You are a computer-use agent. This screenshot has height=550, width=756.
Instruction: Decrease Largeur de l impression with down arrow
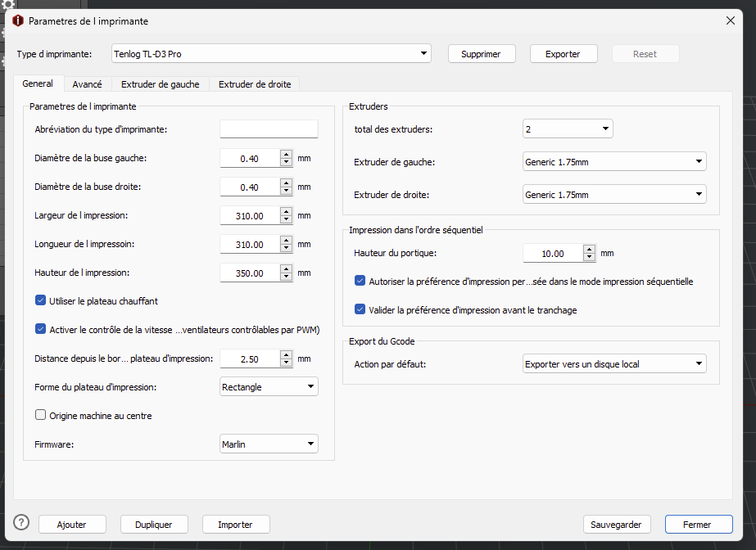pos(287,219)
